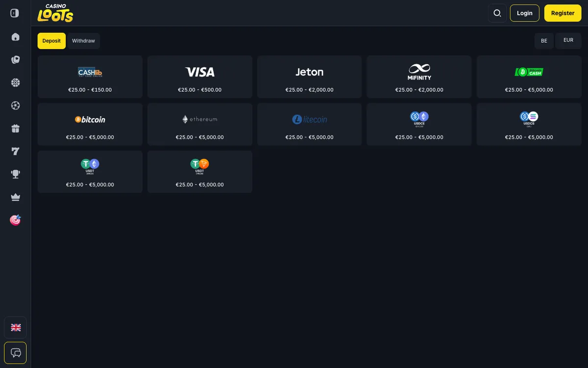The height and width of the screenshot is (368, 588).
Task: Click USDT TRC20 limit €25.00 - €5,000.00
Action: 200,185
